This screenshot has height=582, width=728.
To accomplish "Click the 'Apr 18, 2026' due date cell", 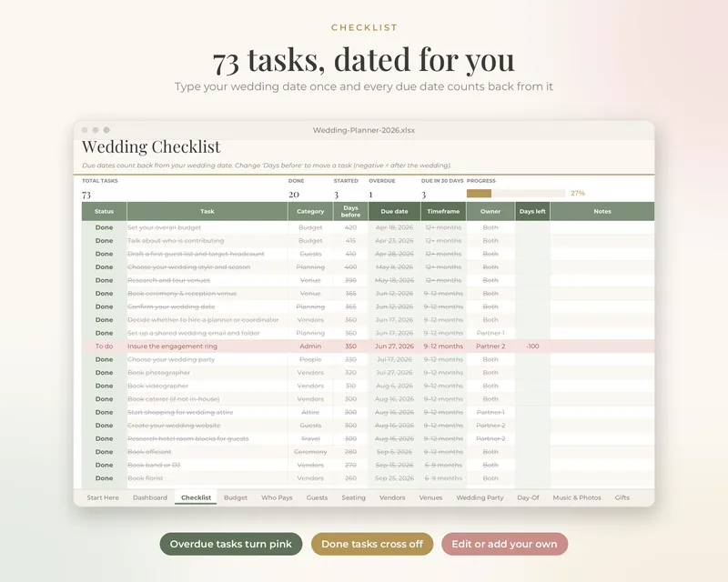I will 394,227.
